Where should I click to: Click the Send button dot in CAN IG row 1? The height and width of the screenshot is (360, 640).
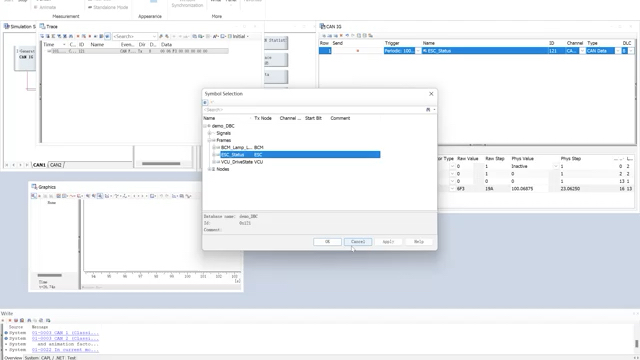click(x=358, y=51)
